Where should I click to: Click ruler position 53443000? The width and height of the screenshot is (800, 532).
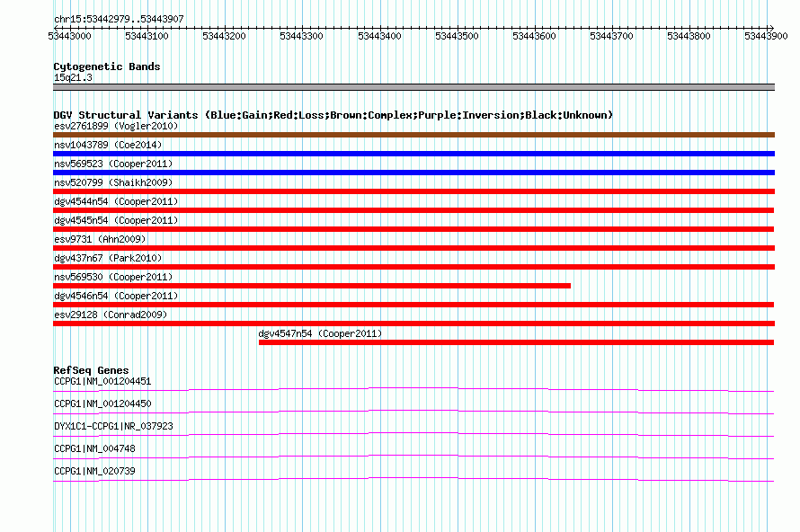click(x=69, y=36)
